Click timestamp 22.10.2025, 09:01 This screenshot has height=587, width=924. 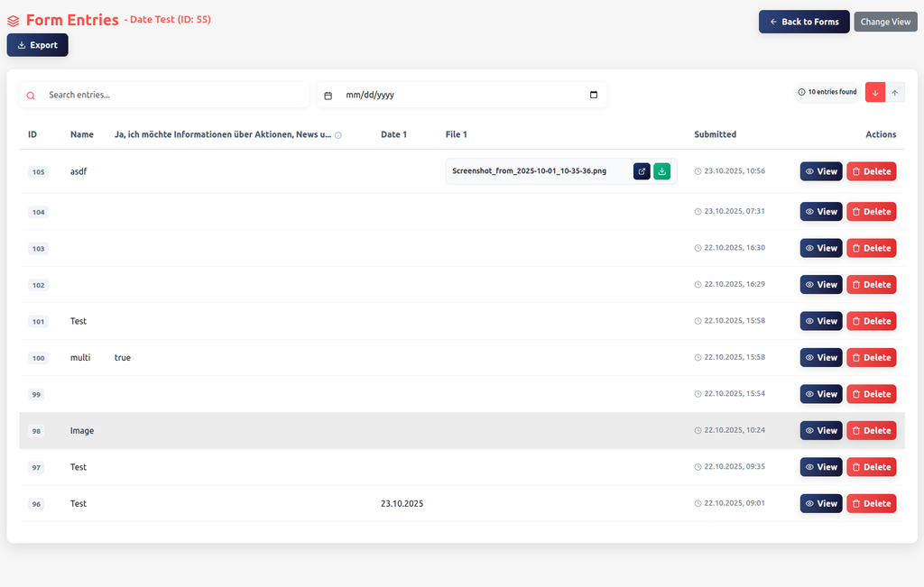pyautogui.click(x=735, y=503)
